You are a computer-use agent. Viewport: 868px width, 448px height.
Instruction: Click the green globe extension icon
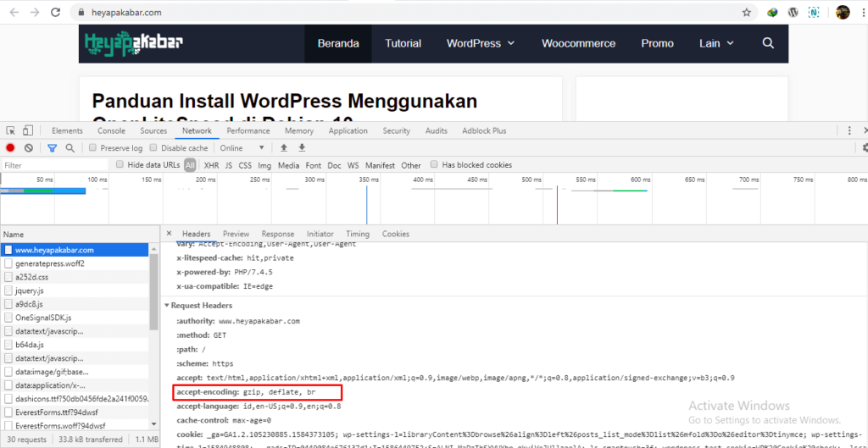[772, 12]
